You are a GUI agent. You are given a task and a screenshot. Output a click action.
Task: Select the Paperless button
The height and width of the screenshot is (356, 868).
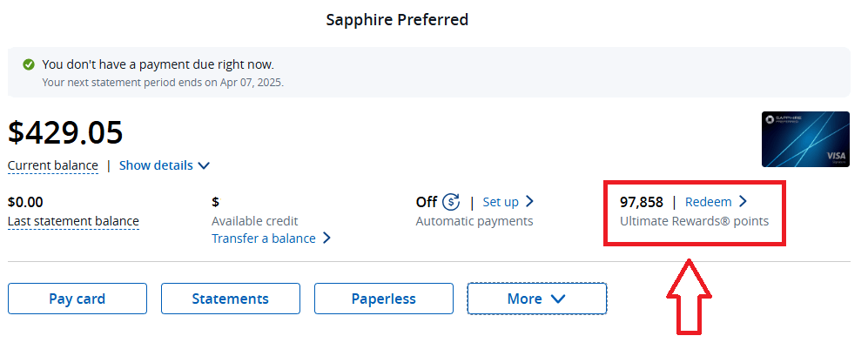383,299
